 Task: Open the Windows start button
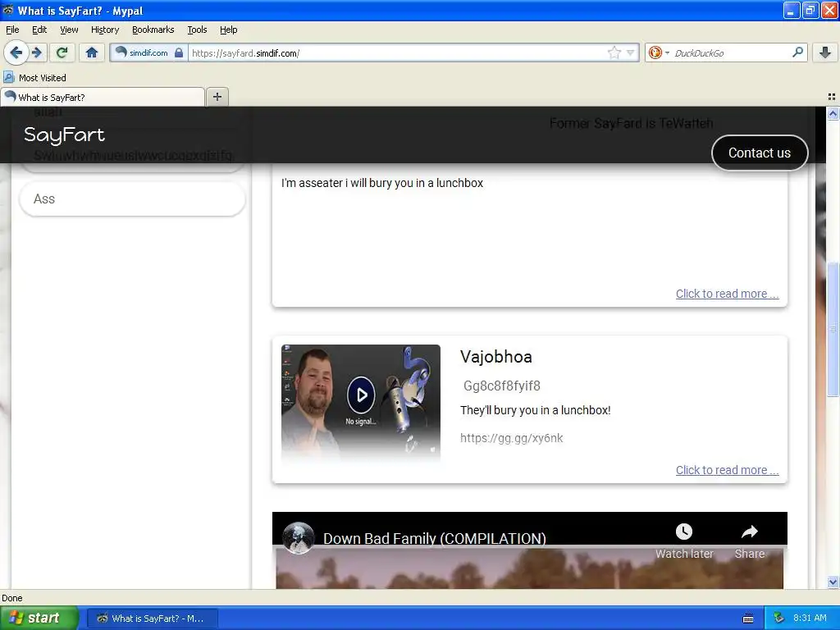tap(39, 618)
